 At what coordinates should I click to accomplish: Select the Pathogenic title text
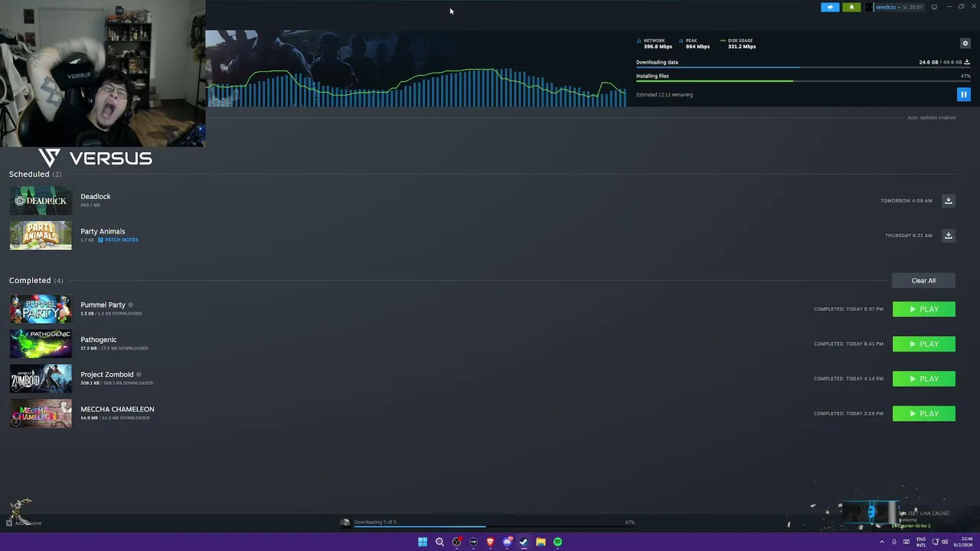click(x=99, y=340)
